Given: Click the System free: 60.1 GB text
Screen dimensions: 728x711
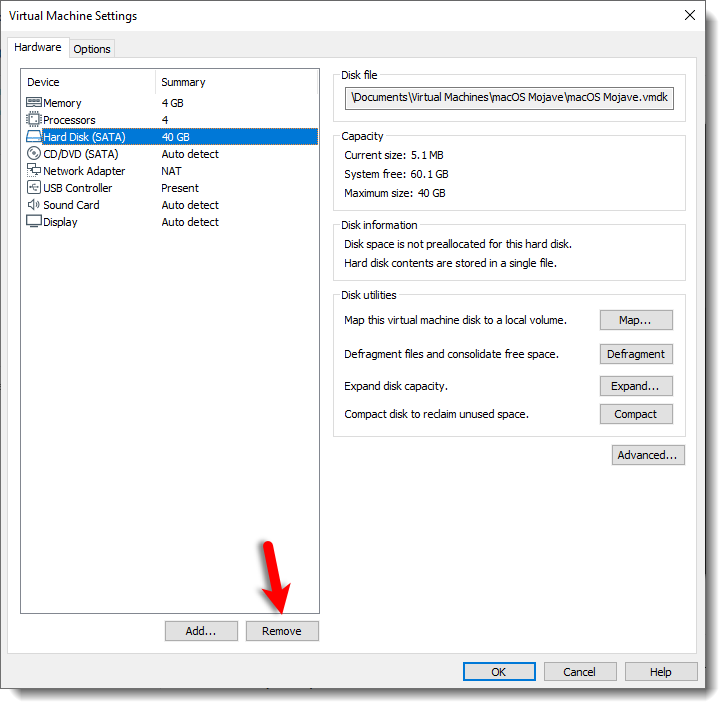Looking at the screenshot, I should click(396, 174).
